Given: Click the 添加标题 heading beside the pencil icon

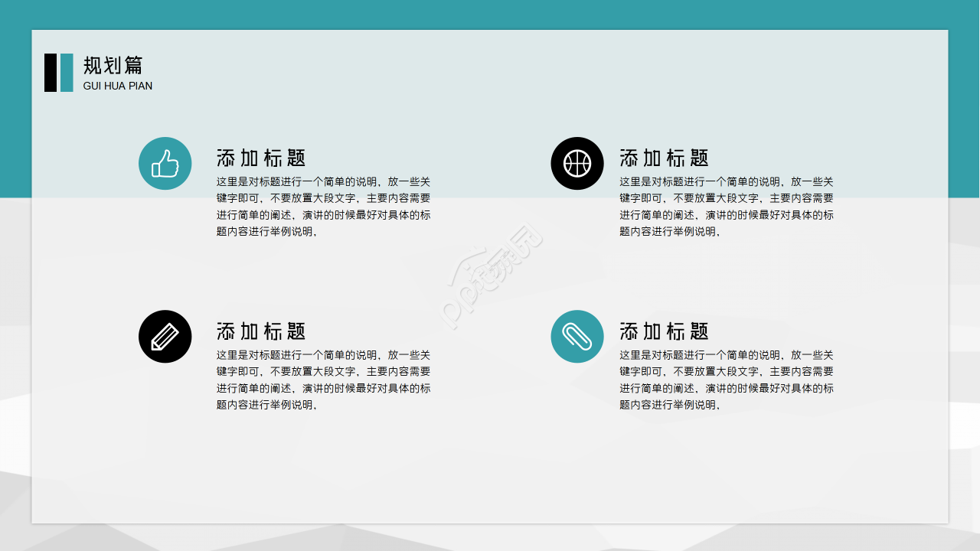Looking at the screenshot, I should coord(261,331).
